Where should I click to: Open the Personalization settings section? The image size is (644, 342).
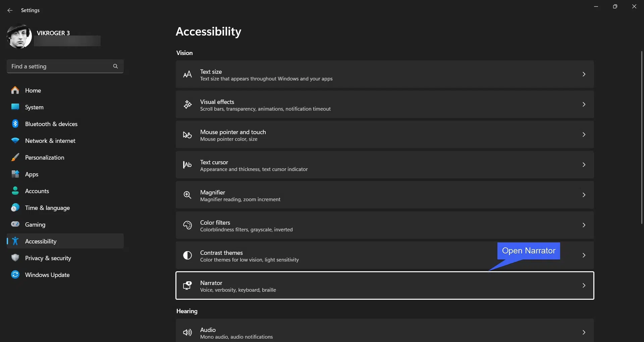[x=44, y=158]
